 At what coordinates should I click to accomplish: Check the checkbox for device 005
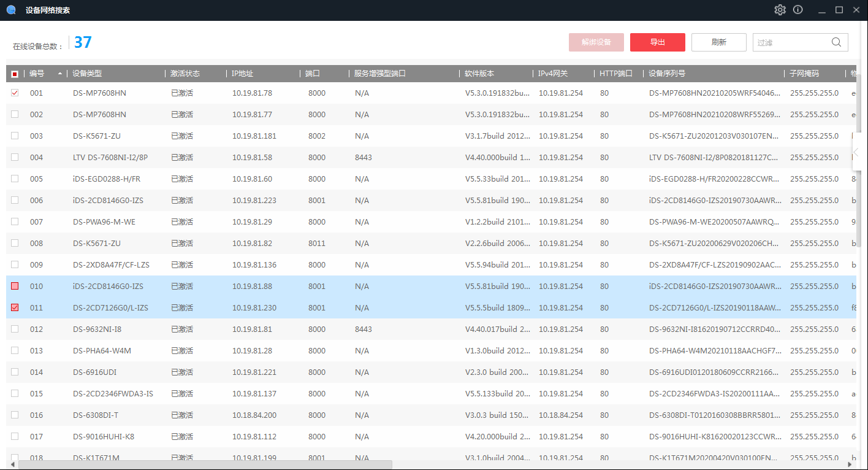(15, 179)
